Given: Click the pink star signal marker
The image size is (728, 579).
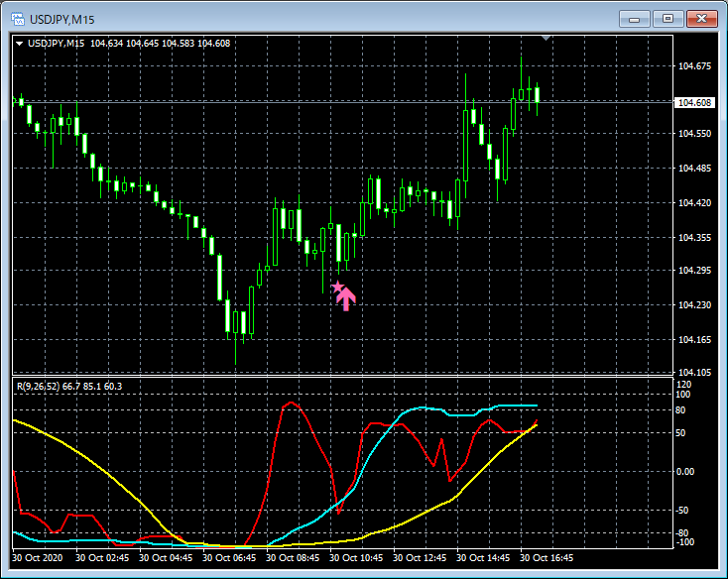Looking at the screenshot, I should (x=337, y=288).
